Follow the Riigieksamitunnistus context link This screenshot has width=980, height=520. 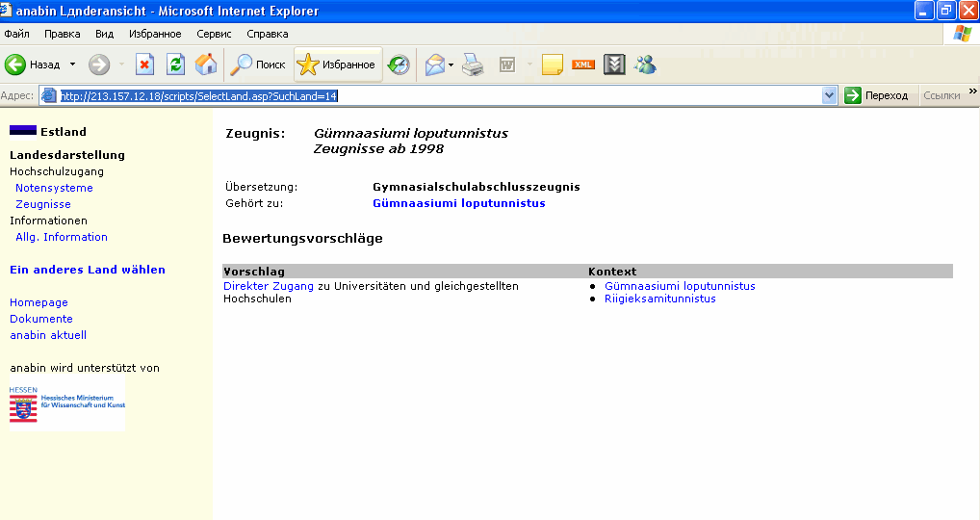[x=659, y=299]
